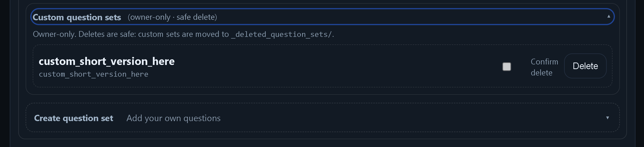
Task: Click the word "Confirm" beside the checkbox
Action: click(544, 62)
